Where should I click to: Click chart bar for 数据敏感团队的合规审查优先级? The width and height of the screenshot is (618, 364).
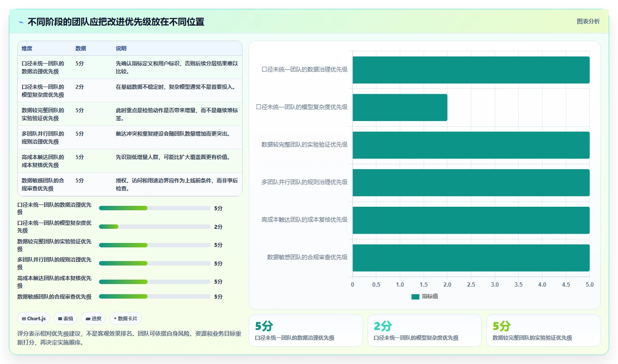click(x=471, y=258)
